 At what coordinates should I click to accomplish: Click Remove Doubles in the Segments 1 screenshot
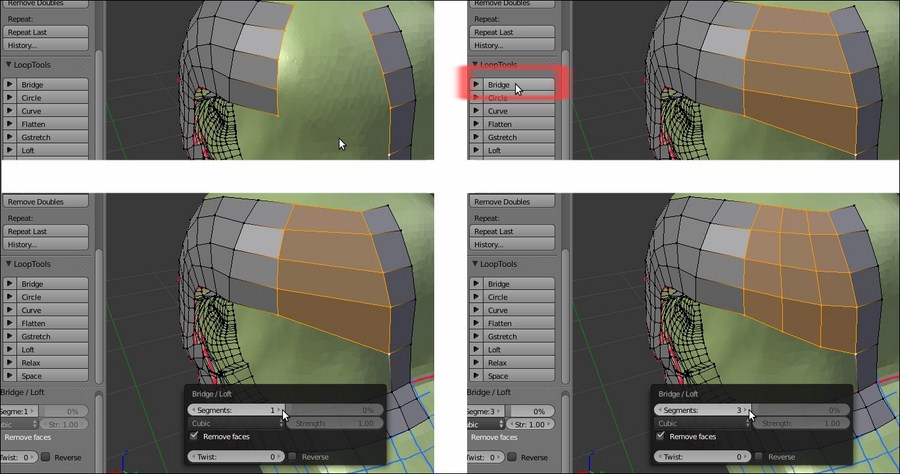pos(46,202)
